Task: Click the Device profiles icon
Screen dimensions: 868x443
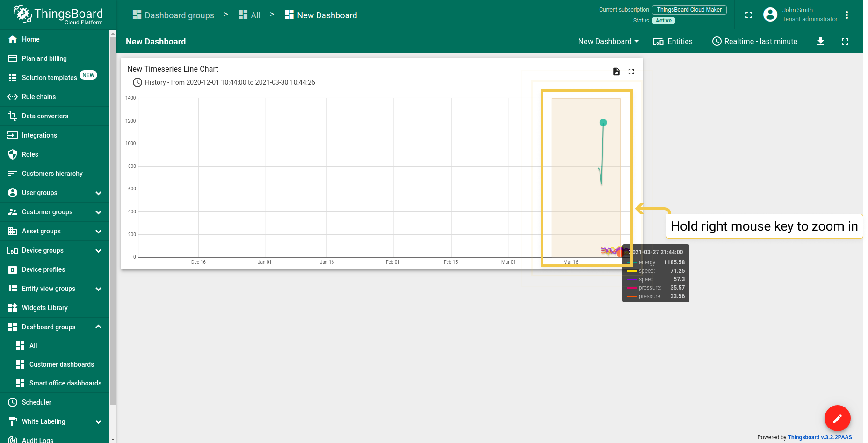Action: tap(13, 269)
